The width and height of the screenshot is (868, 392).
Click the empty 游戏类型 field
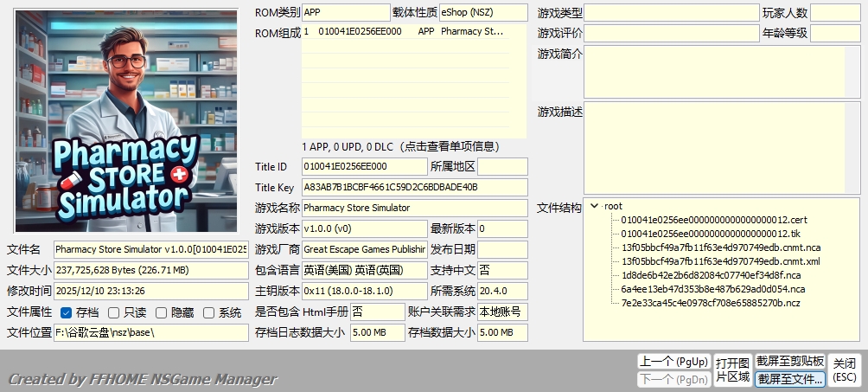[672, 12]
